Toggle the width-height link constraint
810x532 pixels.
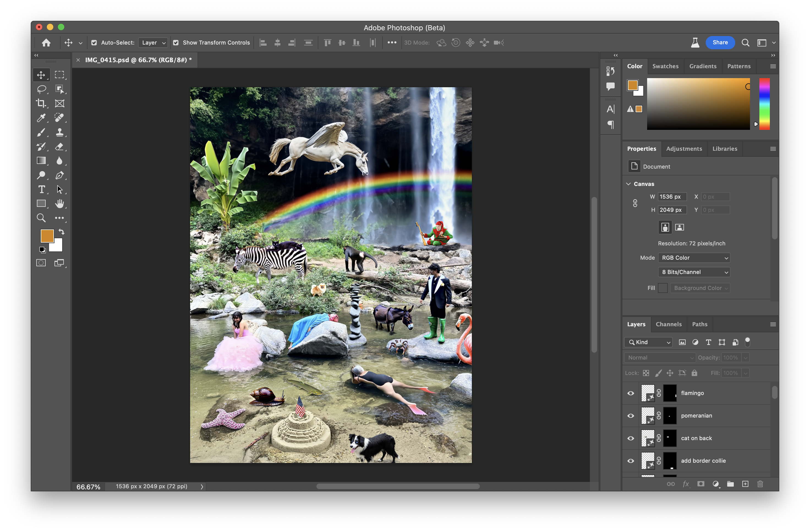(x=635, y=203)
